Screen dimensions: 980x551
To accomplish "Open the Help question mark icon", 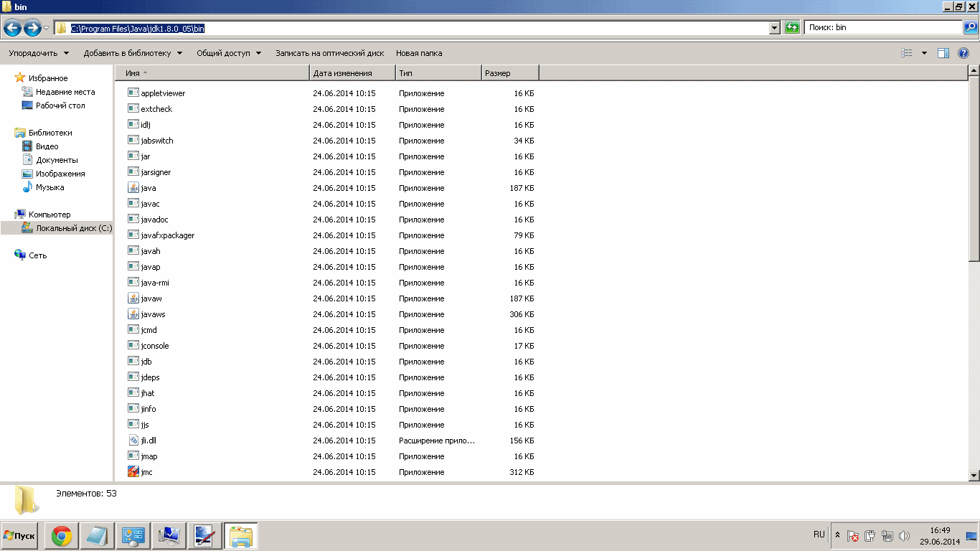I will 963,53.
